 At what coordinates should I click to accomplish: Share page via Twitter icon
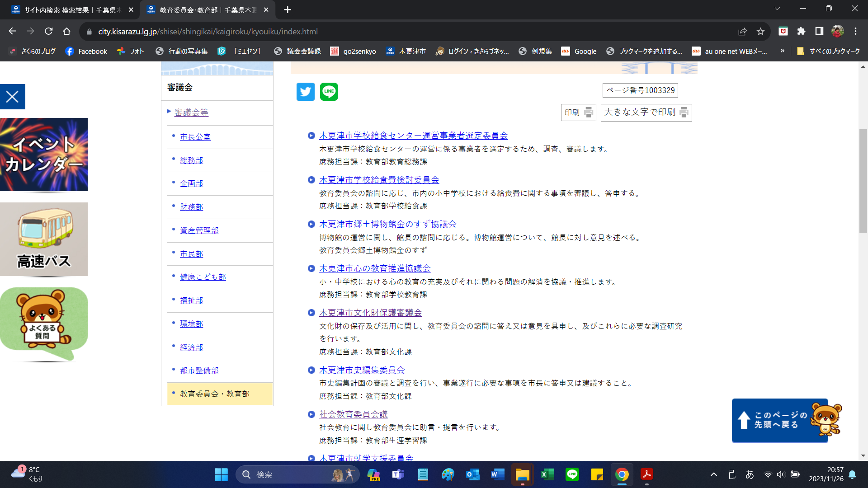(305, 92)
